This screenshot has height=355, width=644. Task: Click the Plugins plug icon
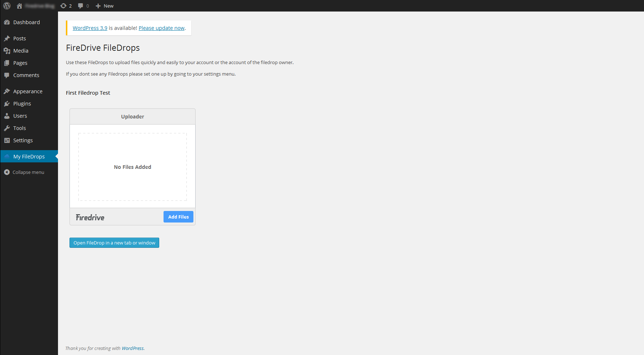(x=7, y=104)
